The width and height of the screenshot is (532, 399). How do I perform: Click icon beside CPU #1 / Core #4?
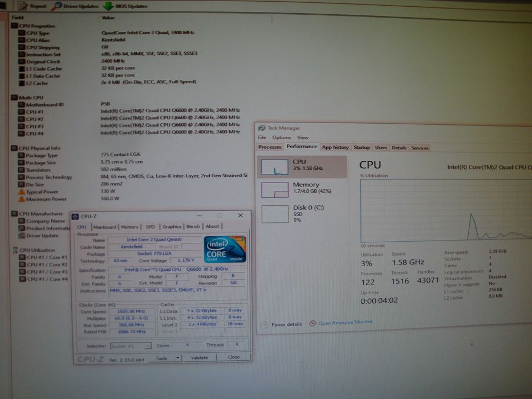click(22, 279)
